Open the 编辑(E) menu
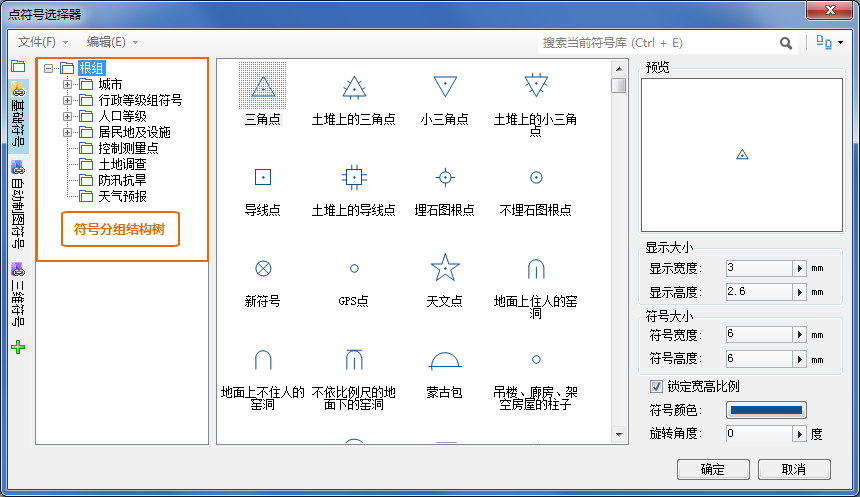 [112, 42]
